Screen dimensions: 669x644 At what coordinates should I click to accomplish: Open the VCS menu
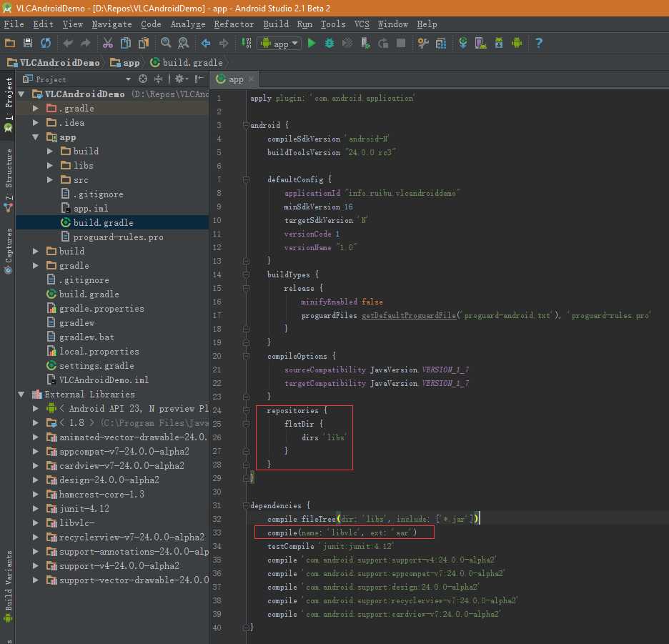362,24
